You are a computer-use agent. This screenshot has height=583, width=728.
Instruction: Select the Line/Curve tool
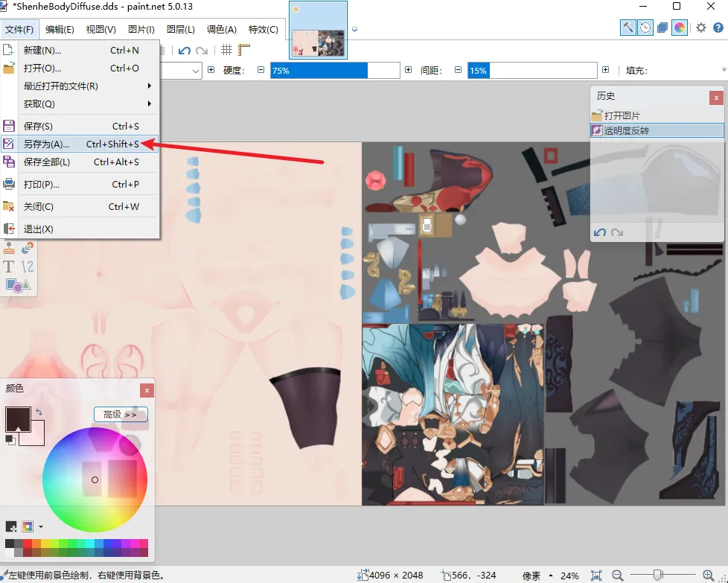coord(28,267)
